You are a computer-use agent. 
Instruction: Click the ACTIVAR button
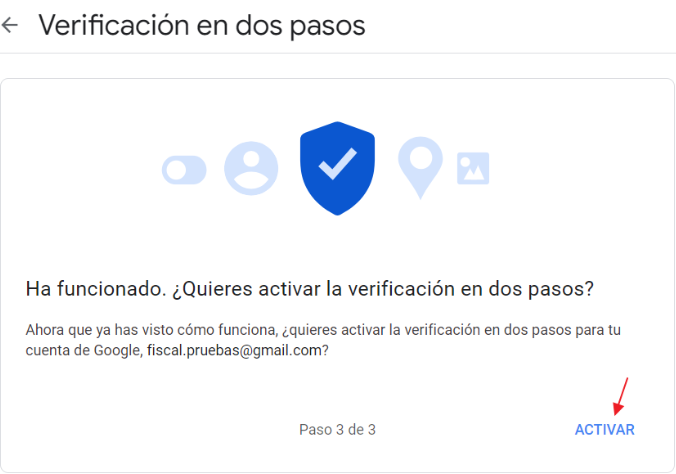604,430
